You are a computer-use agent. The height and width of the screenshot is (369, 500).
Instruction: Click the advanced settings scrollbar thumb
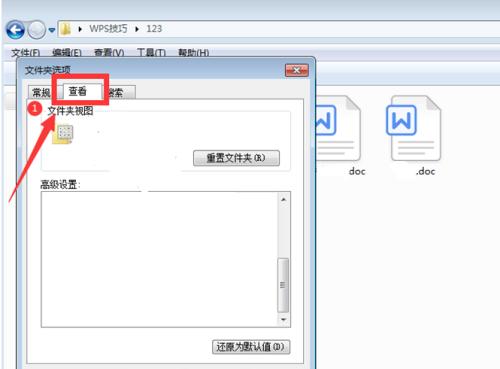(x=283, y=285)
